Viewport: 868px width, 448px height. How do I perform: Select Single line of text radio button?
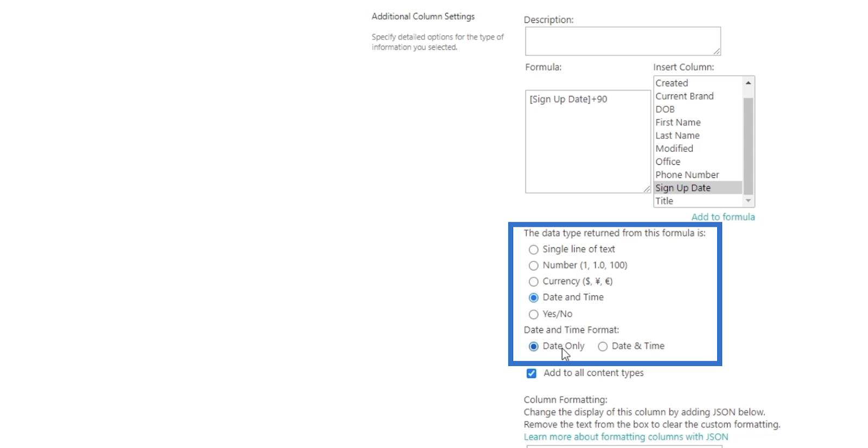(x=534, y=249)
